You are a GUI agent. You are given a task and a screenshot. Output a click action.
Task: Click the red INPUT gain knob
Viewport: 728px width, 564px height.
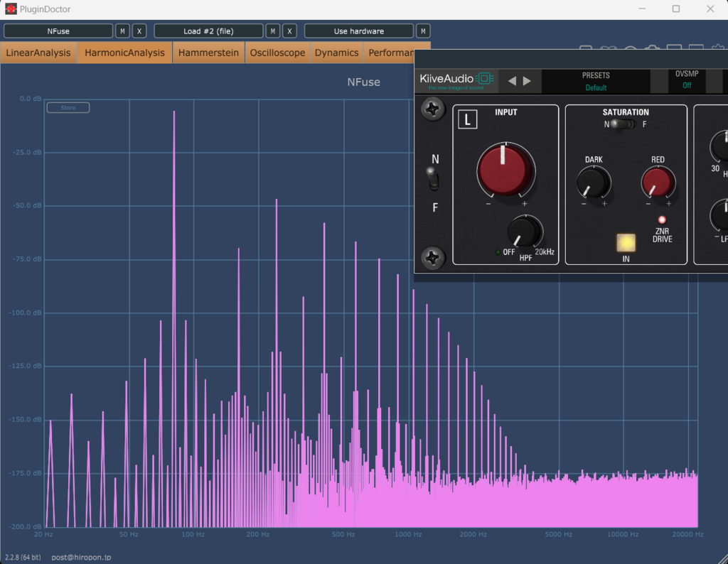(505, 170)
